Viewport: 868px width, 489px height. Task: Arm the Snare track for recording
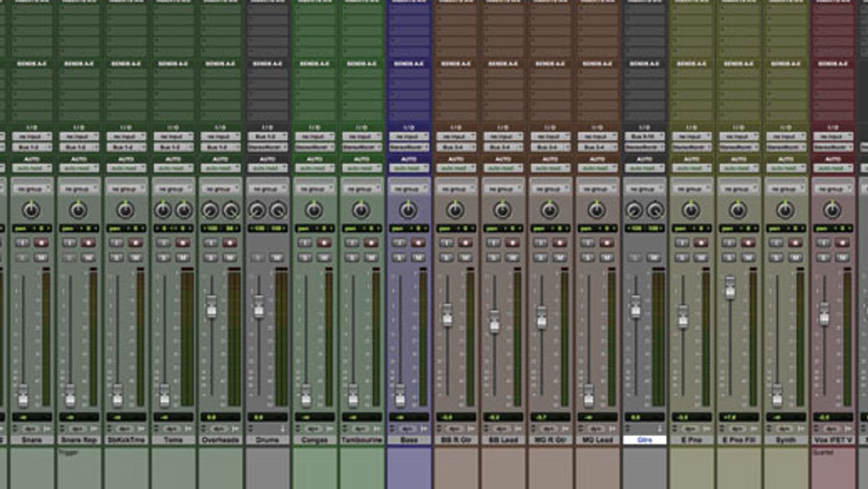(x=41, y=242)
